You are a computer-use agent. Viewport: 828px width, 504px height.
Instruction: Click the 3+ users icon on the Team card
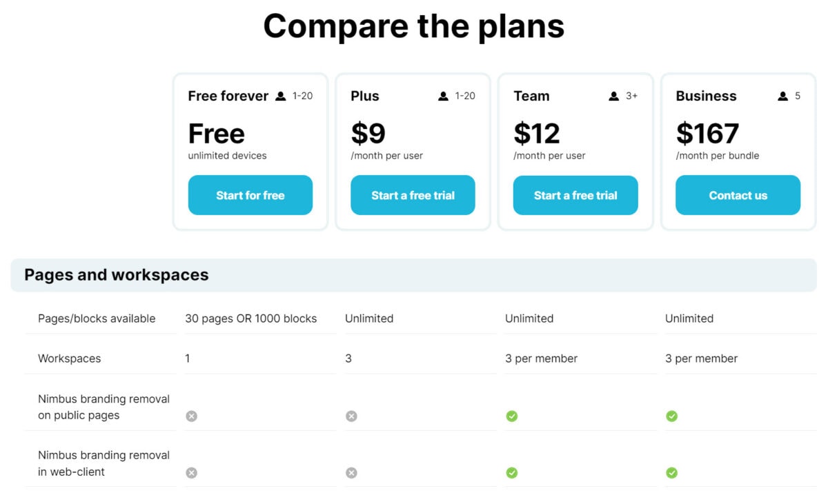coord(613,96)
